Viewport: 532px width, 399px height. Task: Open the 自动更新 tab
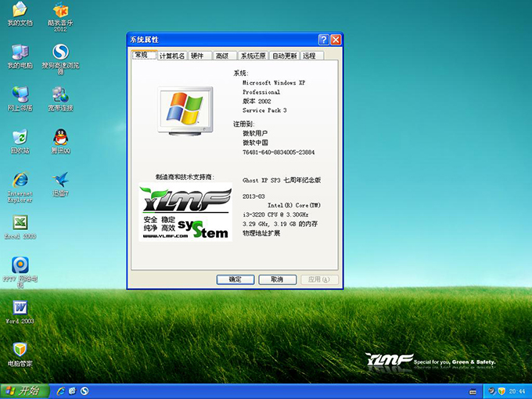[x=285, y=56]
